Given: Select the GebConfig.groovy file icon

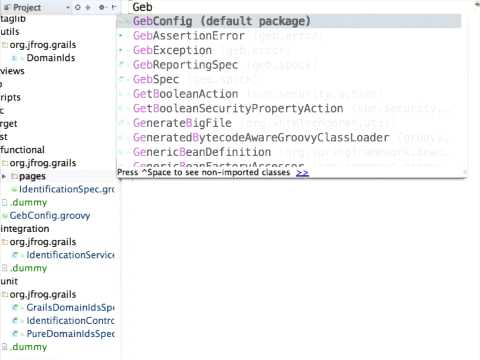Looking at the screenshot, I should (x=5, y=216).
